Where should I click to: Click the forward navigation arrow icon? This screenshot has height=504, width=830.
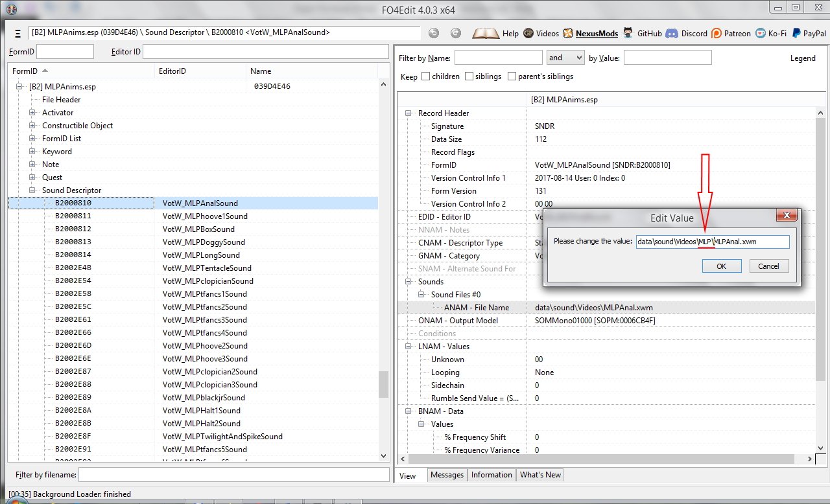[456, 33]
